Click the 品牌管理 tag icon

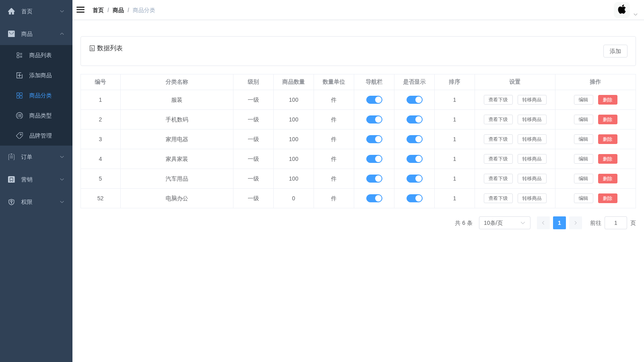point(19,136)
